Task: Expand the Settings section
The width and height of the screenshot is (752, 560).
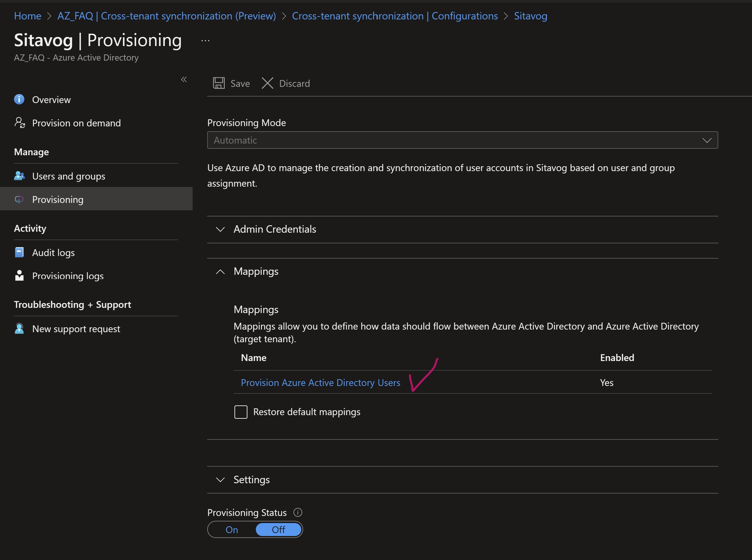Action: pyautogui.click(x=462, y=480)
